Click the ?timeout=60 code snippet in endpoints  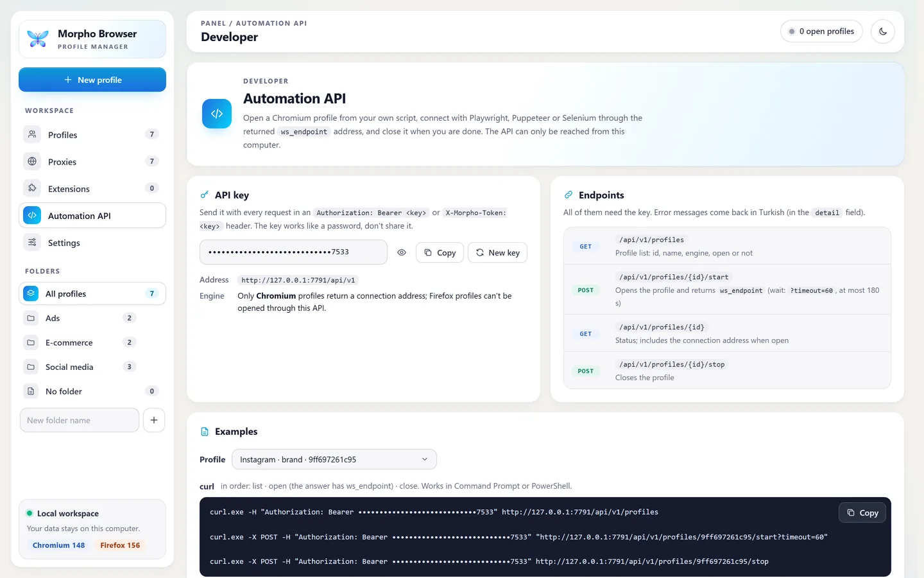[811, 290]
